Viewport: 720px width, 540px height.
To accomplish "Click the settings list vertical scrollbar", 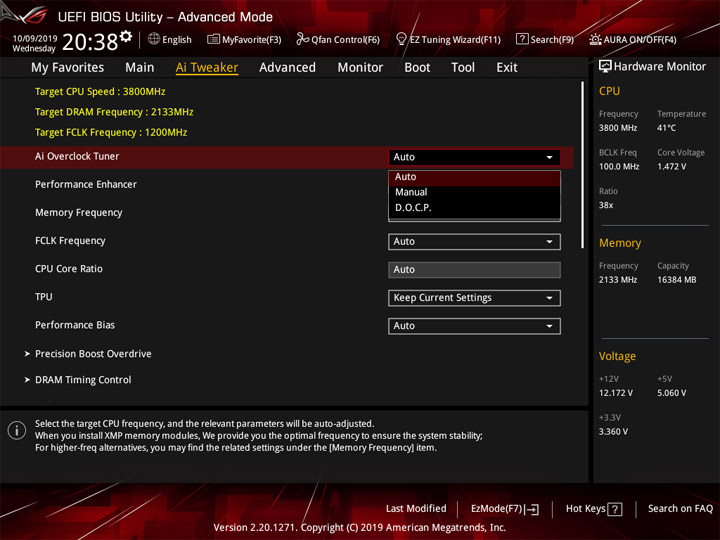I will (x=583, y=165).
